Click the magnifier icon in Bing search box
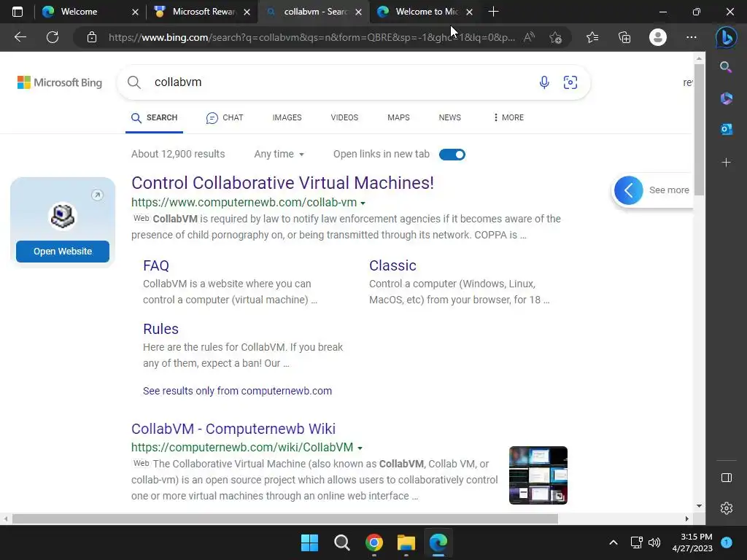This screenshot has width=747, height=560. (x=134, y=82)
